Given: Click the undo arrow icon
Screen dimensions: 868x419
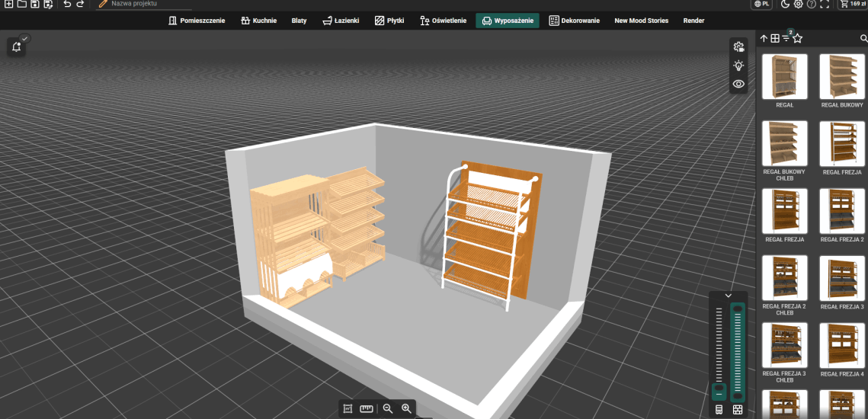Looking at the screenshot, I should point(67,5).
